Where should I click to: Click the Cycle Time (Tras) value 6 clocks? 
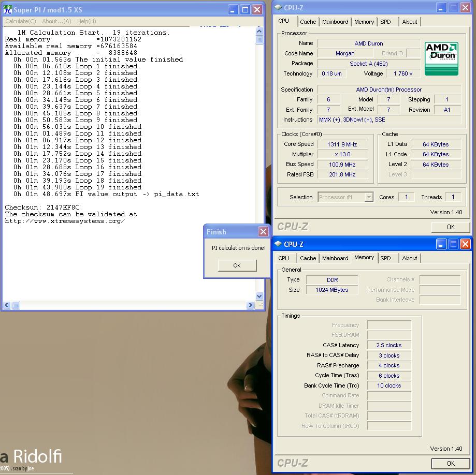point(389,376)
